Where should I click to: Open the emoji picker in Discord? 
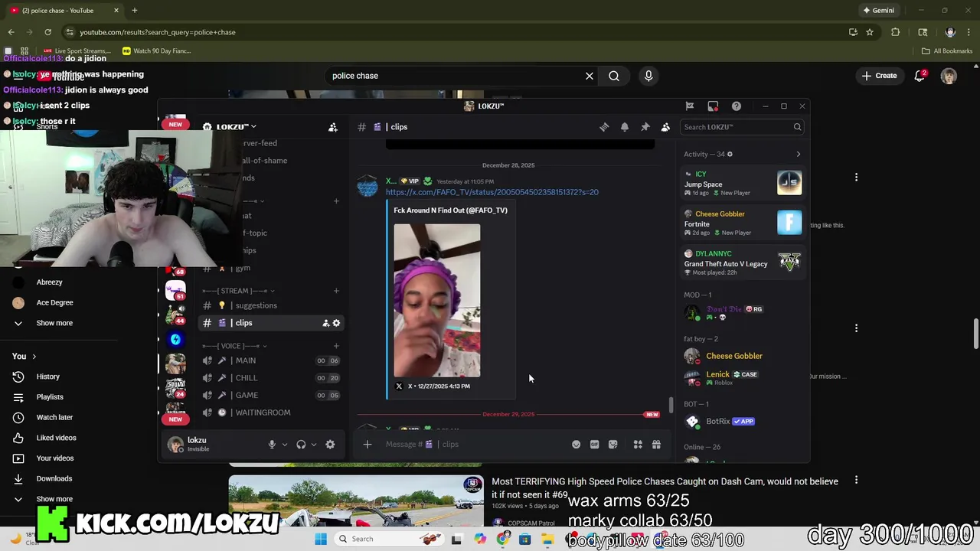tap(577, 445)
